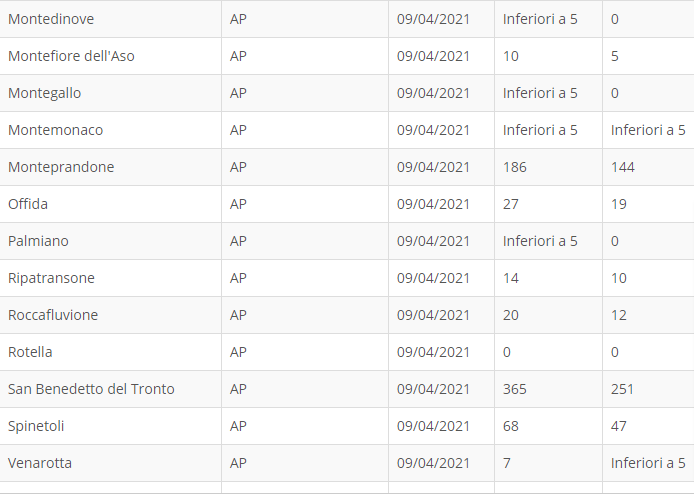This screenshot has height=501, width=694.
Task: Select the Ripatransone municipality cell
Action: (x=51, y=278)
